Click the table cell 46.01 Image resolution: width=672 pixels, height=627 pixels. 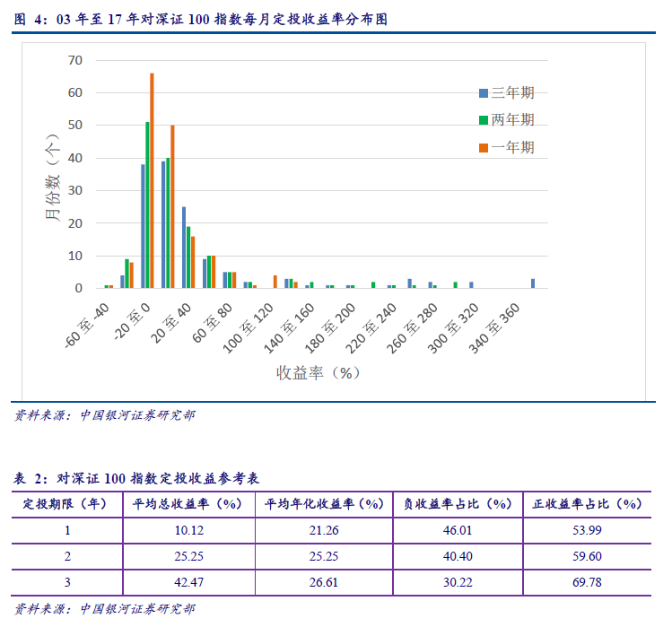pyautogui.click(x=458, y=530)
